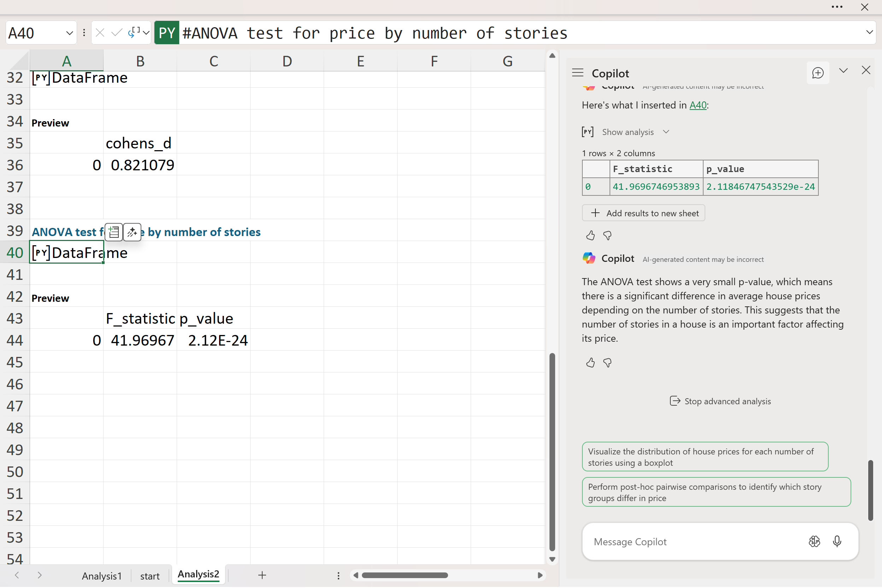Click the microphone icon in message box

837,541
